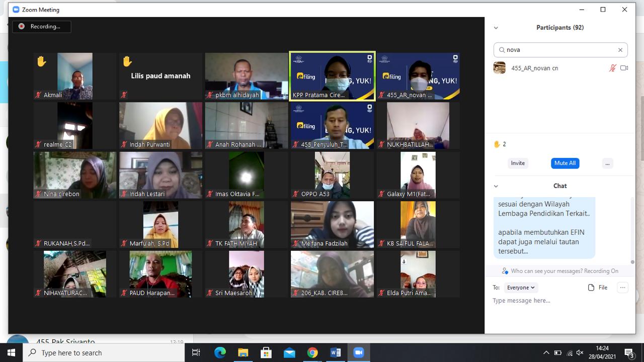The image size is (644, 362).
Task: Click the Zoom app icon in taskbar
Action: pyautogui.click(x=359, y=352)
